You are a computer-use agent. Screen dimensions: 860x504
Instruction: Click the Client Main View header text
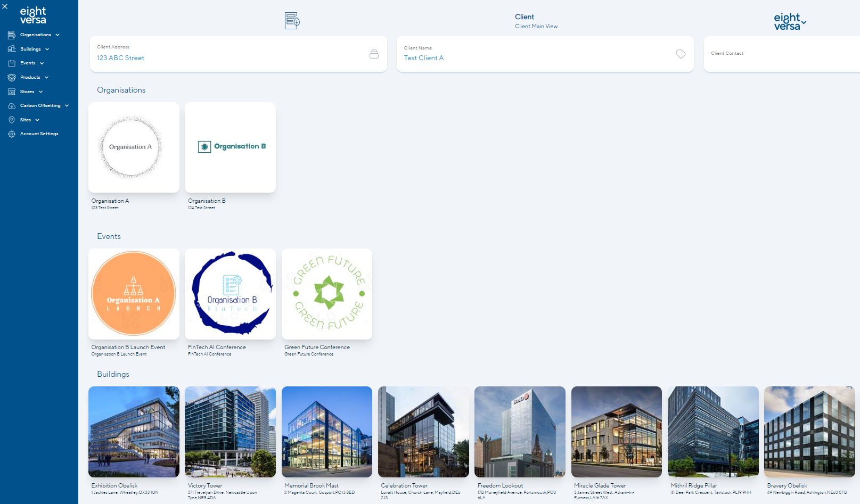[536, 26]
